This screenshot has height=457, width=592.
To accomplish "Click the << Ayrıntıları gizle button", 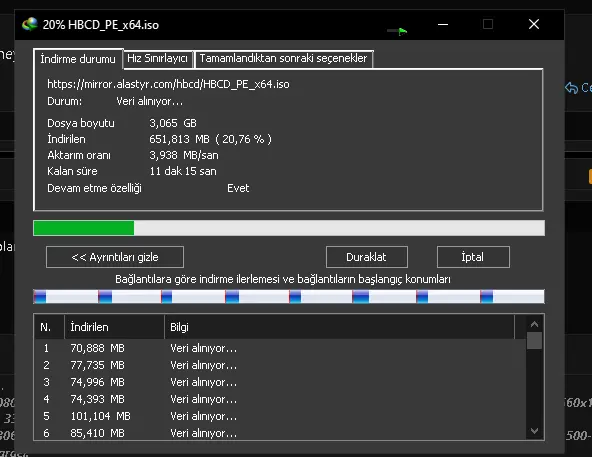I will [115, 257].
